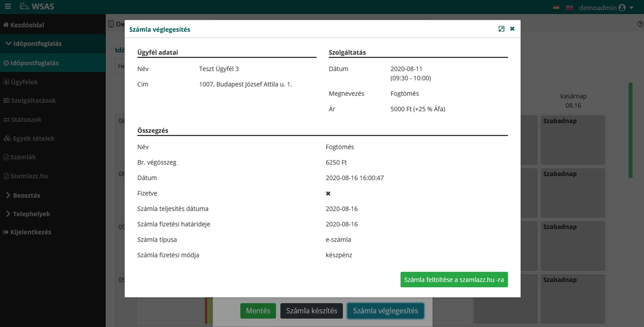Image resolution: width=644 pixels, height=327 pixels.
Task: Open Szolgáltatások in the sidebar
Action: (30, 100)
